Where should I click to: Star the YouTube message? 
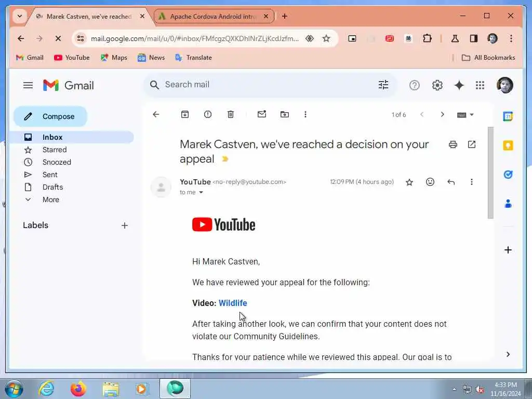409,182
